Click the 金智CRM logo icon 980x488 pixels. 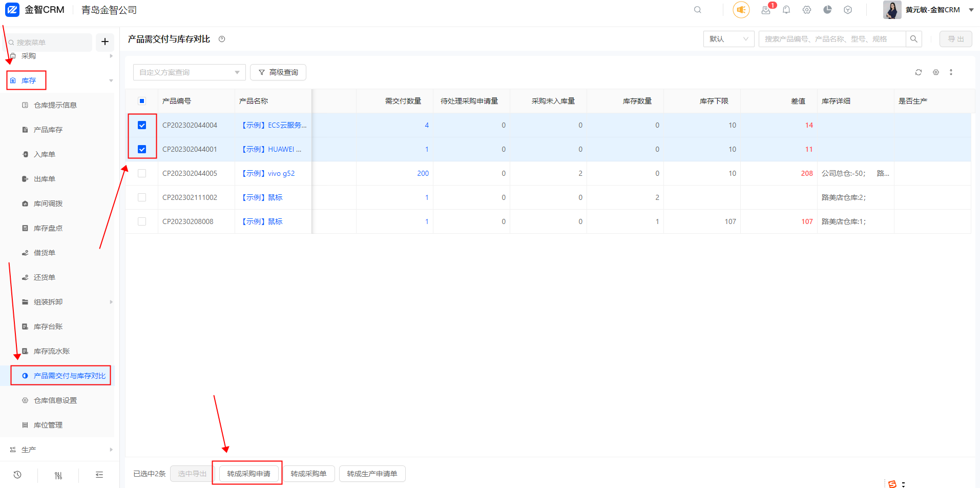coord(12,10)
